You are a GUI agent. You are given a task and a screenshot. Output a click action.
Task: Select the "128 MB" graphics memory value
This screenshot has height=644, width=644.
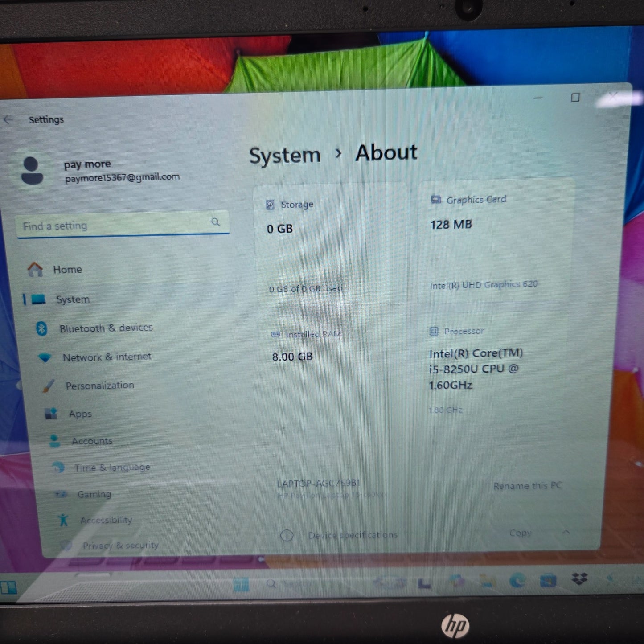451,224
